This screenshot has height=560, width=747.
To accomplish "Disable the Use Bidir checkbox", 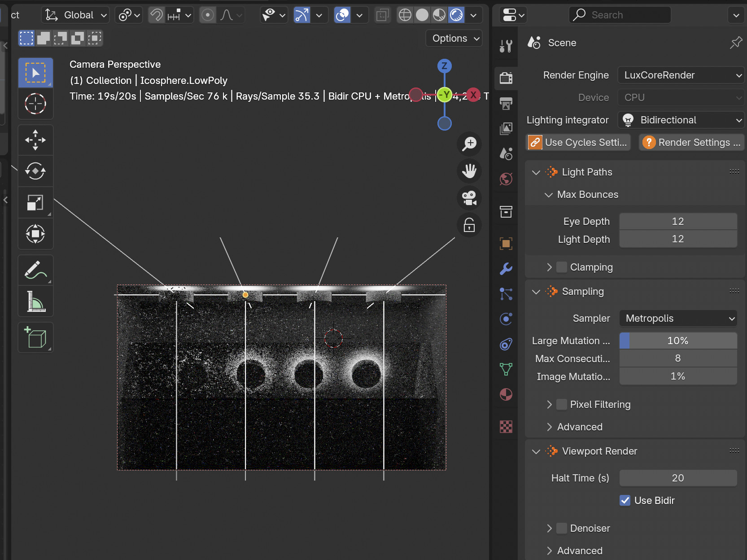I will (625, 500).
